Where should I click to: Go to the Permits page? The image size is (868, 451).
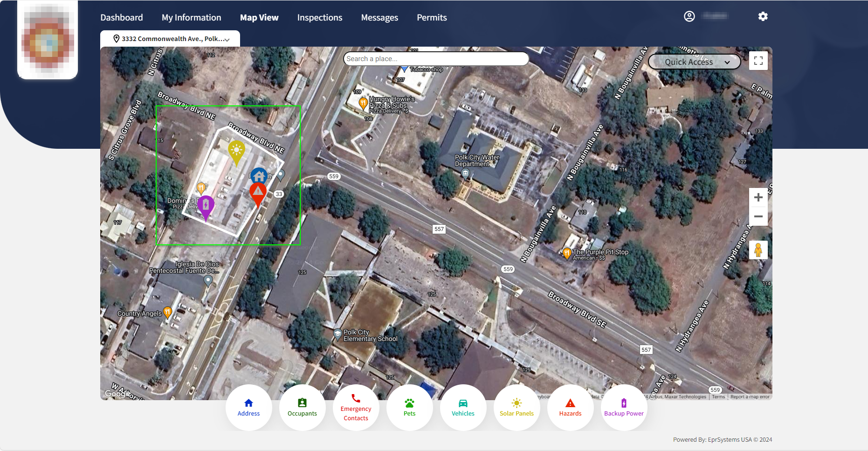432,18
